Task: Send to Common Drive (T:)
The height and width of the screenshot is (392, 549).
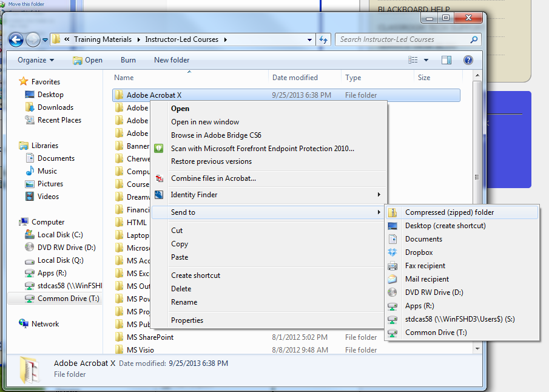Action: (462, 333)
